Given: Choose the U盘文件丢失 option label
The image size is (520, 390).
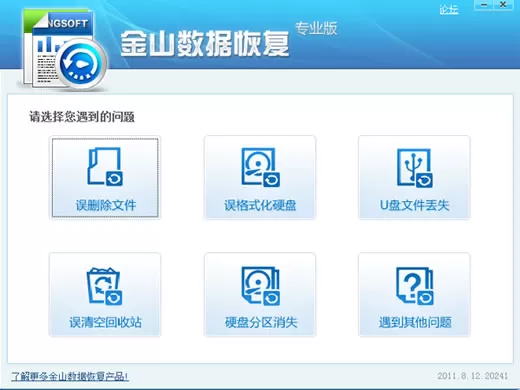Looking at the screenshot, I should coord(414,205).
